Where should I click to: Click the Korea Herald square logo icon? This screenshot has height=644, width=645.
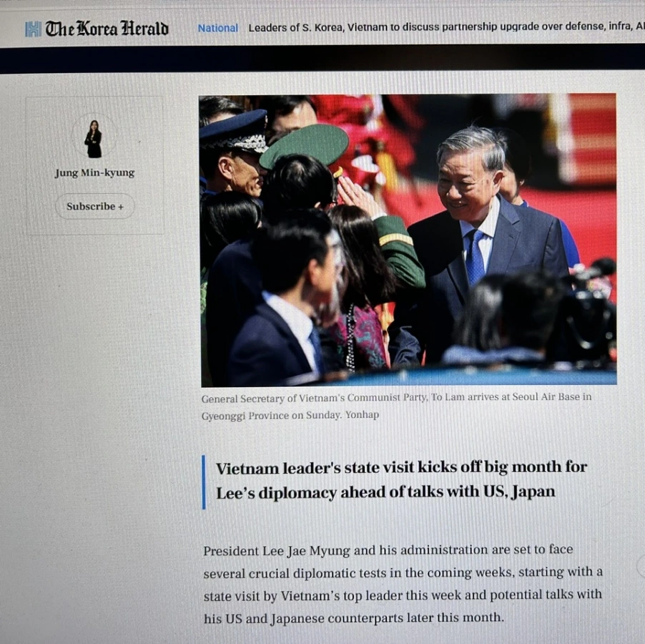[33, 29]
